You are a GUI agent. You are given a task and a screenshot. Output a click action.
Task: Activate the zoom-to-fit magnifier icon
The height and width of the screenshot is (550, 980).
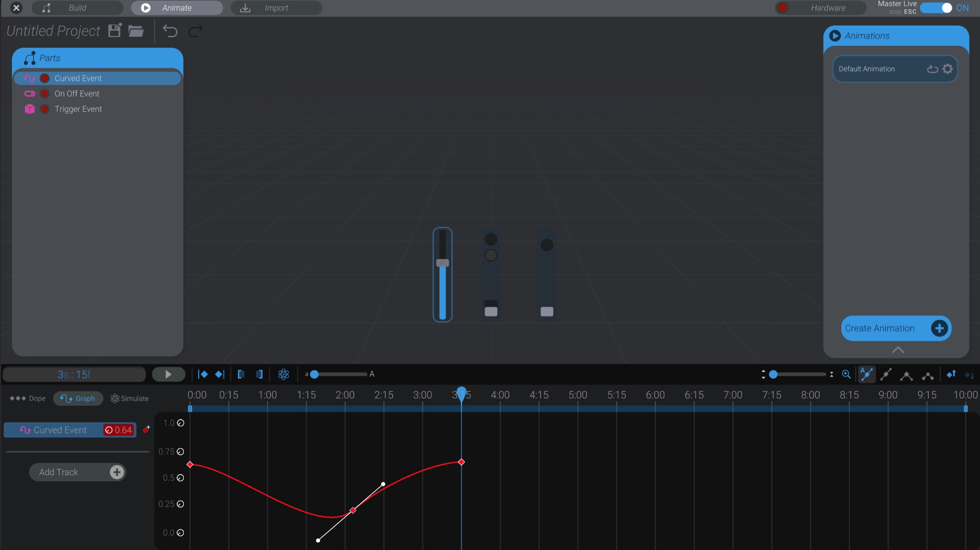[846, 374]
